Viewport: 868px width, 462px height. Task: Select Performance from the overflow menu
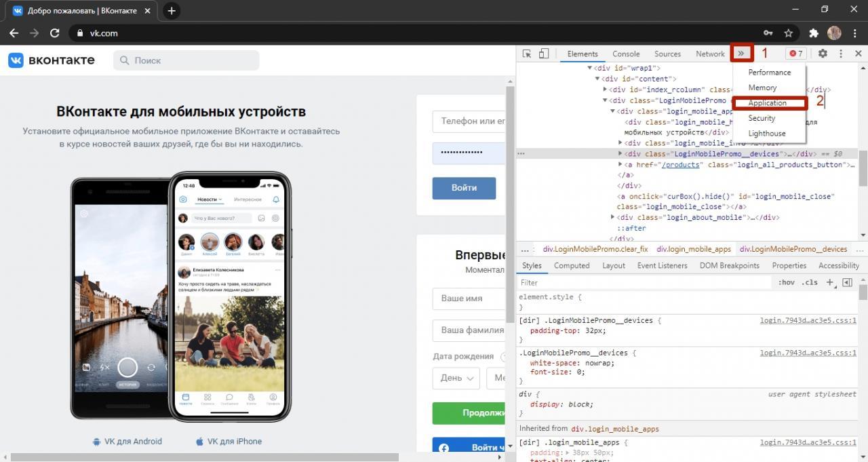pyautogui.click(x=769, y=72)
